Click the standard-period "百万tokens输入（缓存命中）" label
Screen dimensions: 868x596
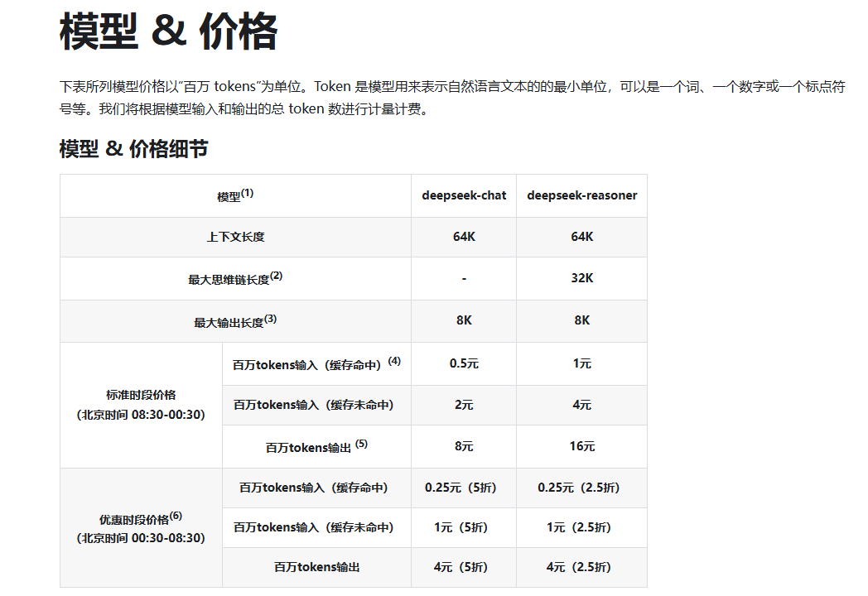[x=306, y=365]
